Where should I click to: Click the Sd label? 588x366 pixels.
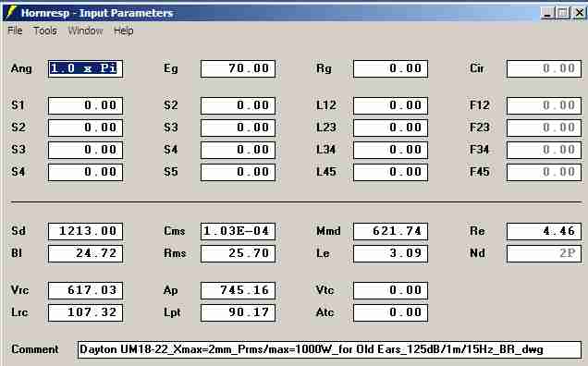(x=18, y=231)
